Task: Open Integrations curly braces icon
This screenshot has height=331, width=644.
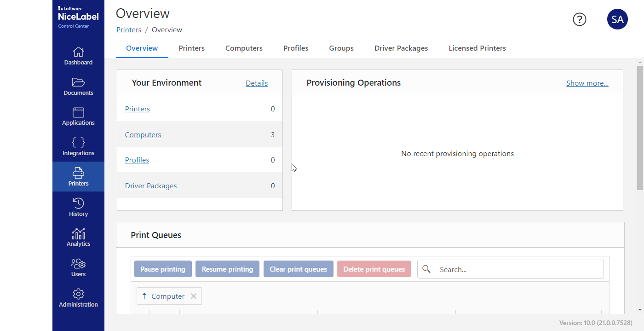Action: click(x=78, y=143)
